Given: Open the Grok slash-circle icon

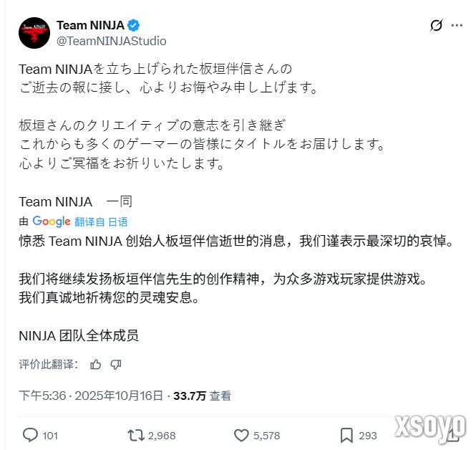Looking at the screenshot, I should 436,25.
